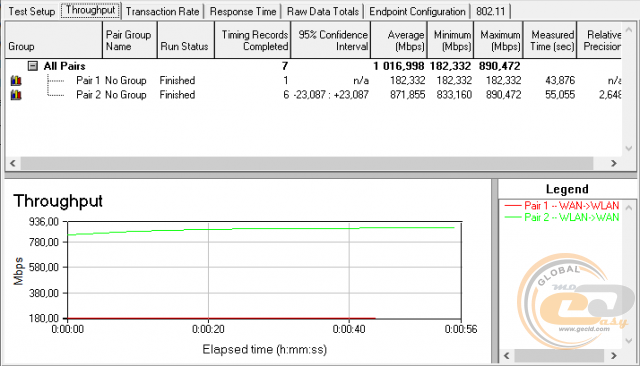Select Pair 2 -- WLAN->WAN legend entry
This screenshot has width=640, height=366.
[562, 217]
